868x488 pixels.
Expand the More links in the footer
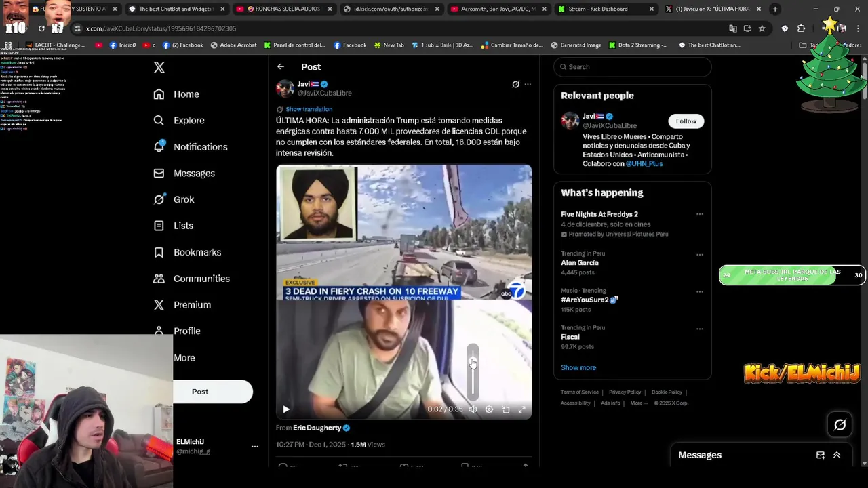coord(638,403)
